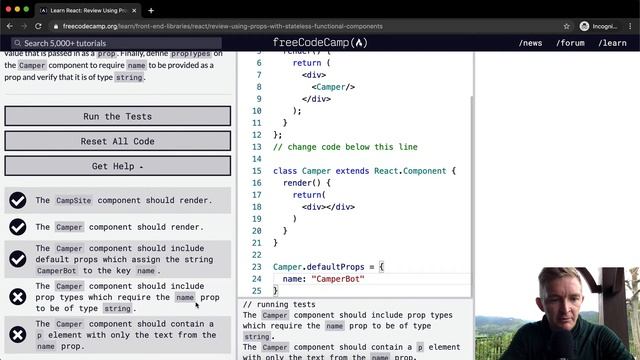Click the 'return(' code on line 17
This screenshot has height=360, width=640.
(309, 195)
